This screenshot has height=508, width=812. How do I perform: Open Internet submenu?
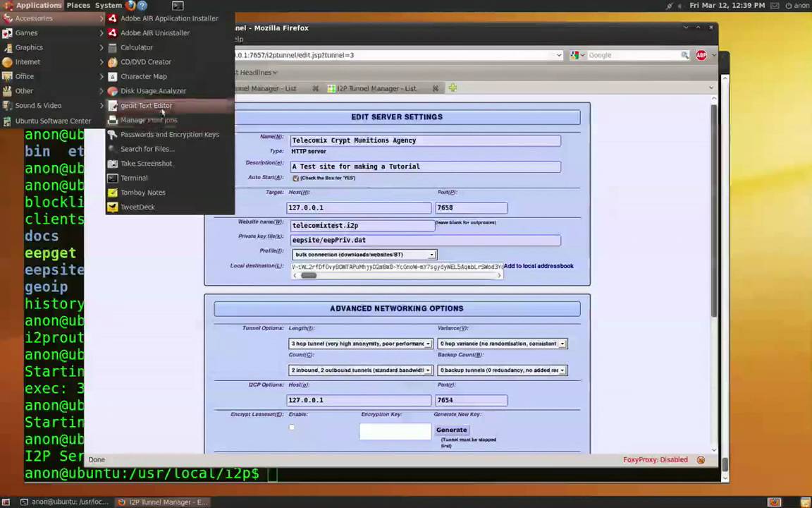53,61
